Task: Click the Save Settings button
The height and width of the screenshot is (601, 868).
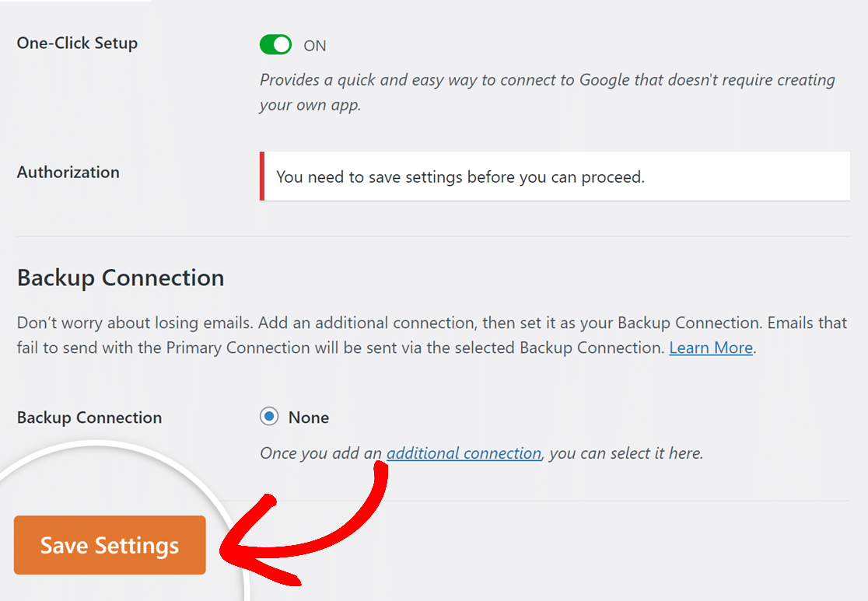Action: click(109, 544)
